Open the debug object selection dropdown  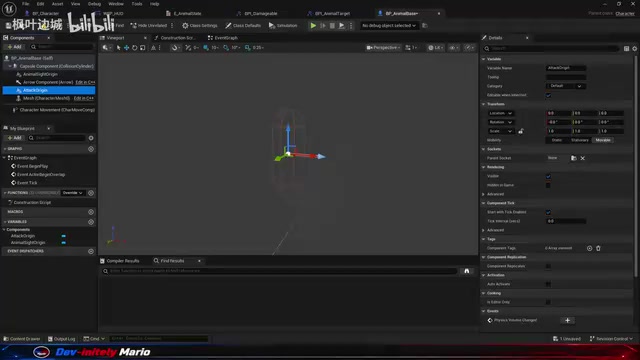(389, 25)
